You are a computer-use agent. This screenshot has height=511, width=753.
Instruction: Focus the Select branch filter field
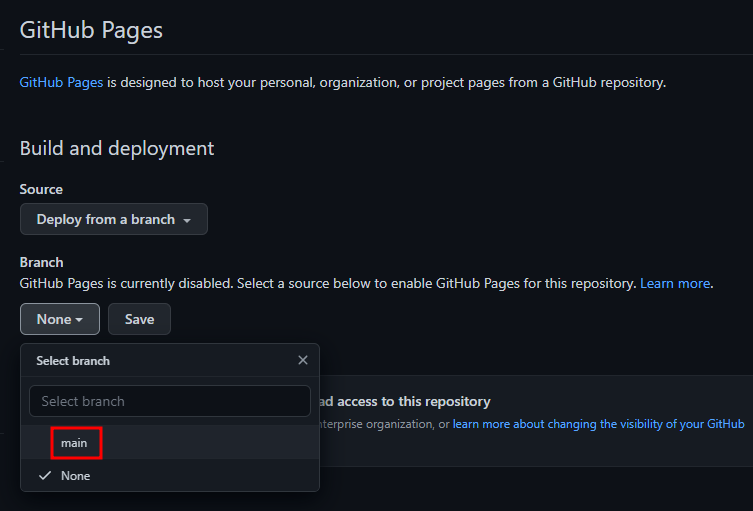[170, 401]
